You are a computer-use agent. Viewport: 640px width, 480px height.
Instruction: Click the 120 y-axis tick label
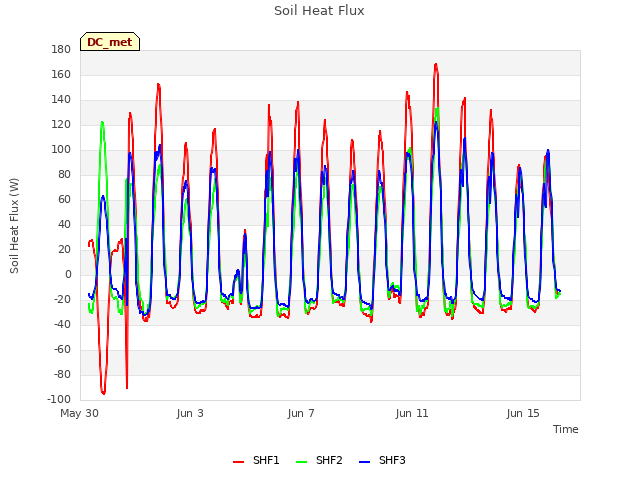click(61, 124)
